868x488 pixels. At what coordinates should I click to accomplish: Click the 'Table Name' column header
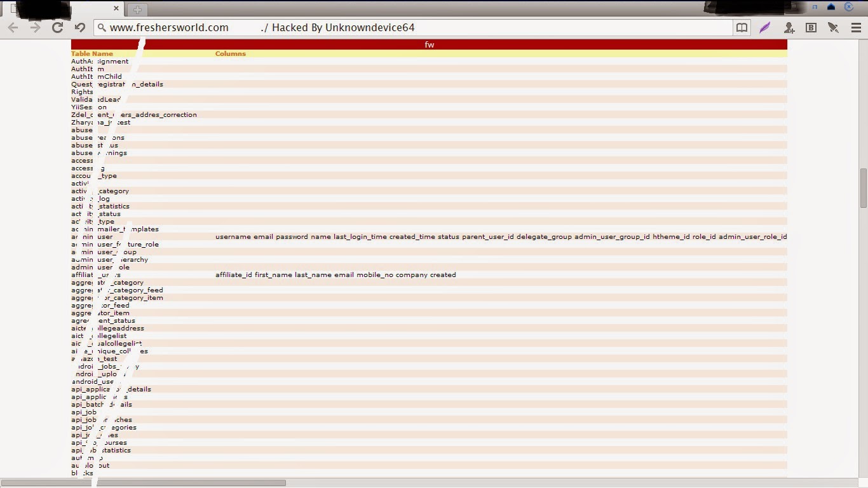(92, 54)
